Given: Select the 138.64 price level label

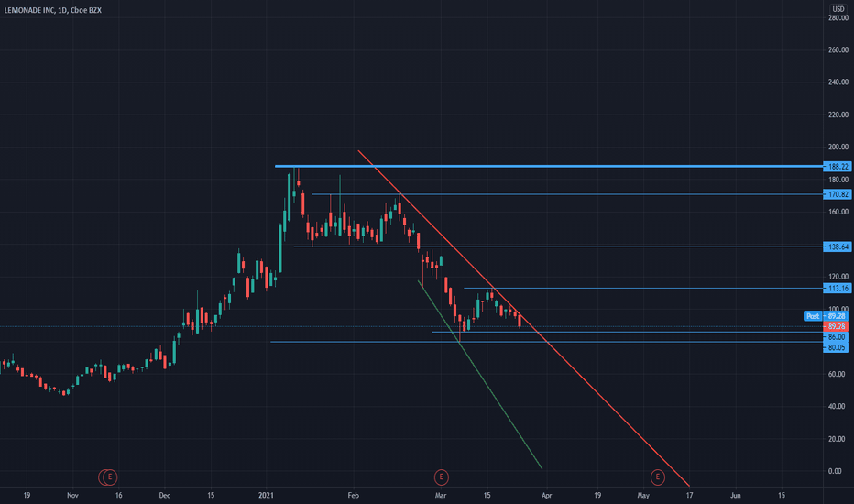Looking at the screenshot, I should (x=837, y=247).
